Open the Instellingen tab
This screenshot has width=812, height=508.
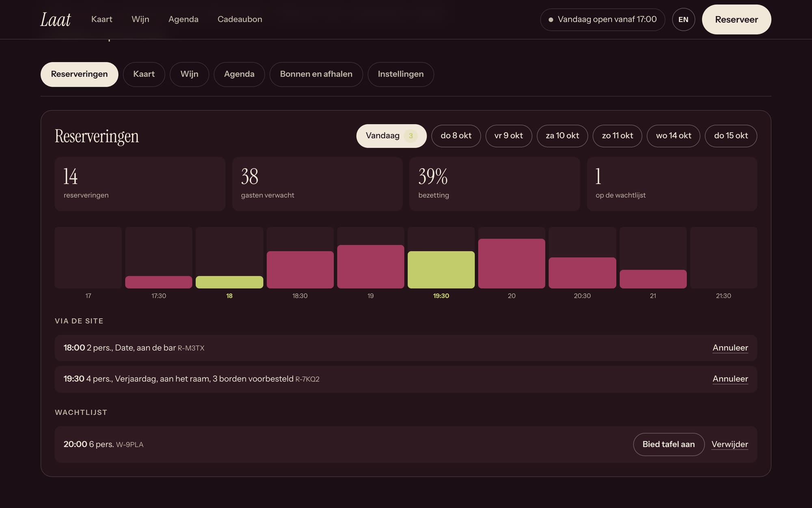tap(401, 74)
